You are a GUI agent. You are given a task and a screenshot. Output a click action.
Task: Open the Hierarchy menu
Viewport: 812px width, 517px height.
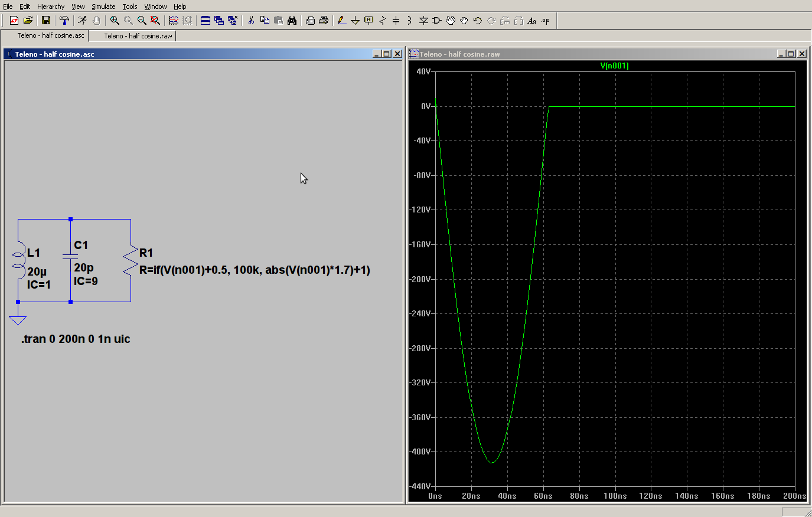point(51,6)
